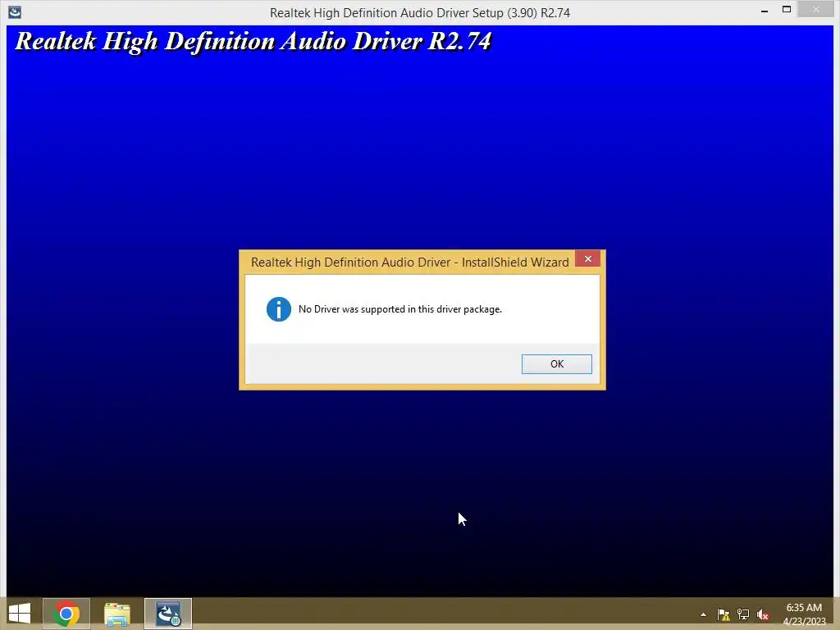840x630 pixels.
Task: Open the network status tray icon
Action: pyautogui.click(x=743, y=614)
